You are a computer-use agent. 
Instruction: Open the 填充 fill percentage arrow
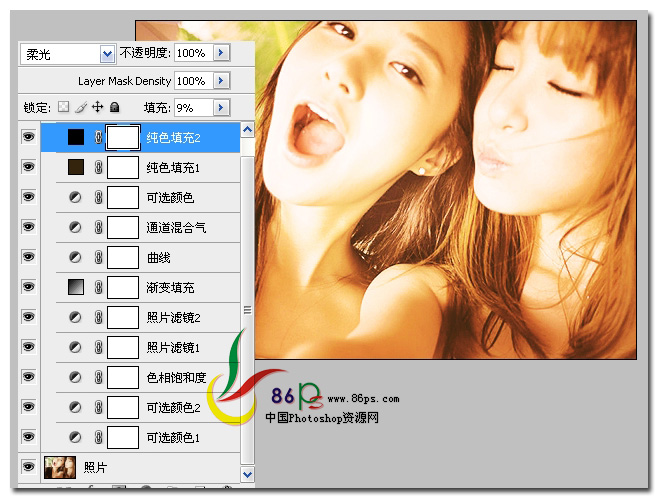[x=222, y=107]
